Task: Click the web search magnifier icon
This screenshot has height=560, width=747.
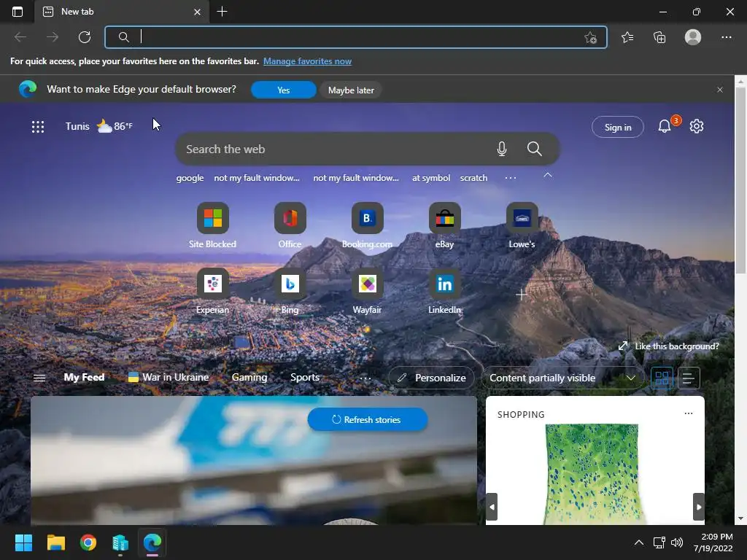Action: coord(535,149)
